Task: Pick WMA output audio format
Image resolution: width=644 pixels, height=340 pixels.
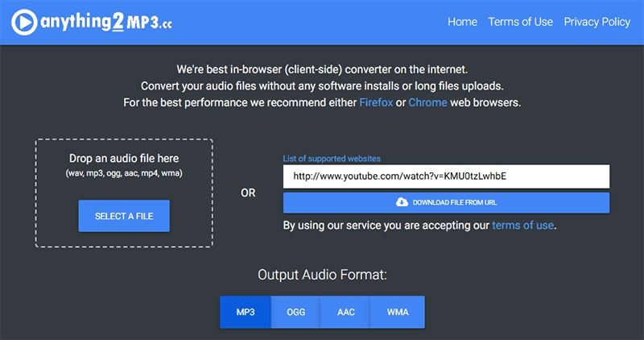Action: 398,312
